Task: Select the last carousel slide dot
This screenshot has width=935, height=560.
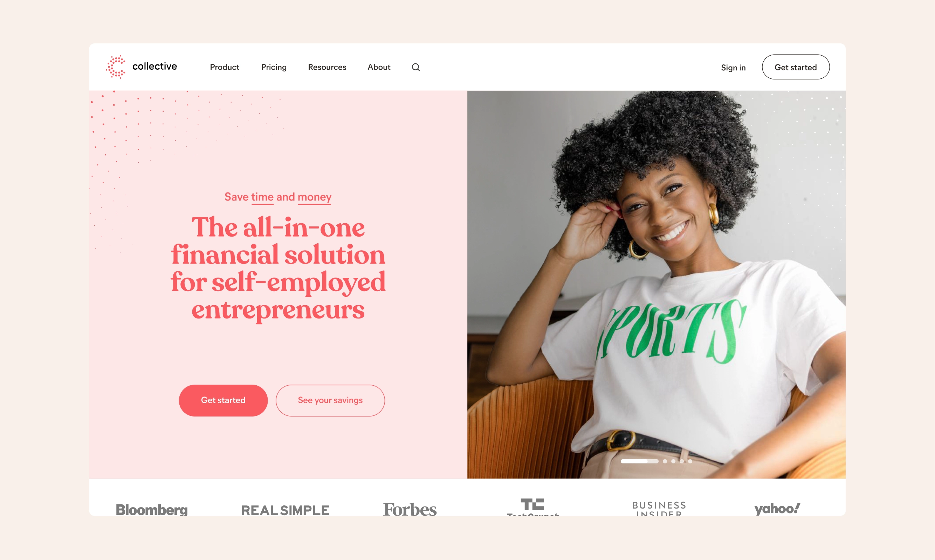Action: (x=690, y=461)
